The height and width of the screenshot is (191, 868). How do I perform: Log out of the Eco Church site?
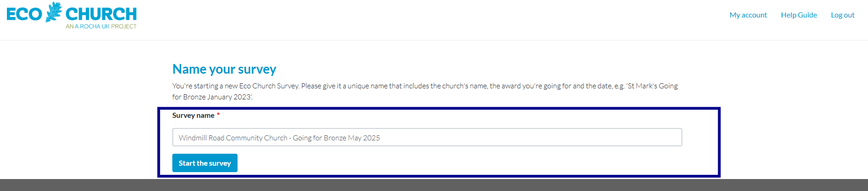(x=843, y=15)
